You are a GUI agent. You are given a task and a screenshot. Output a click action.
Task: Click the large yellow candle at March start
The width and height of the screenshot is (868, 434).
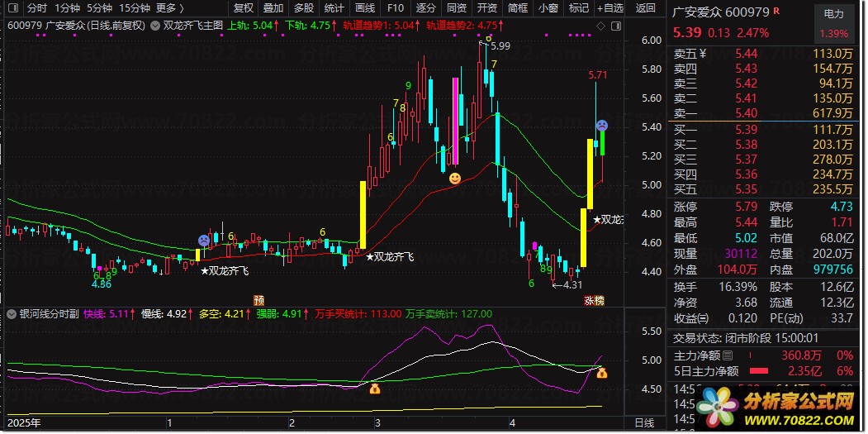[363, 214]
